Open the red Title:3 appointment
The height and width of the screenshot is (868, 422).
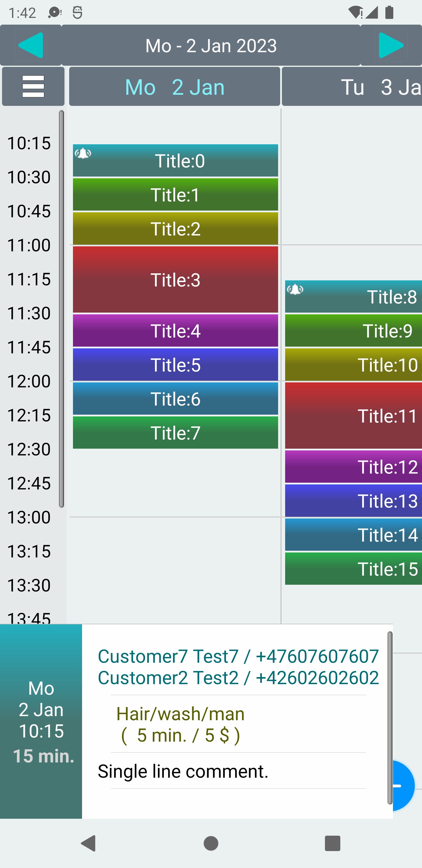click(x=176, y=280)
